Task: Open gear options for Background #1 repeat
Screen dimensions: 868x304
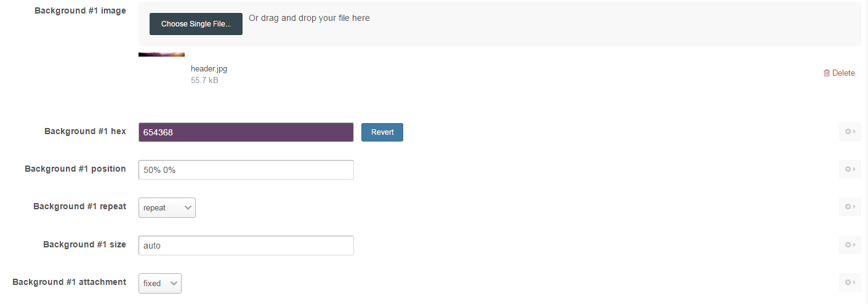Action: coord(850,207)
